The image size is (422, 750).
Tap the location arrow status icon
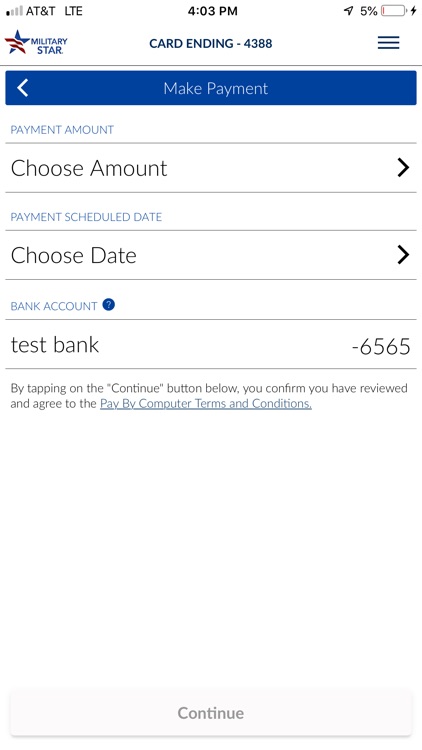(349, 11)
